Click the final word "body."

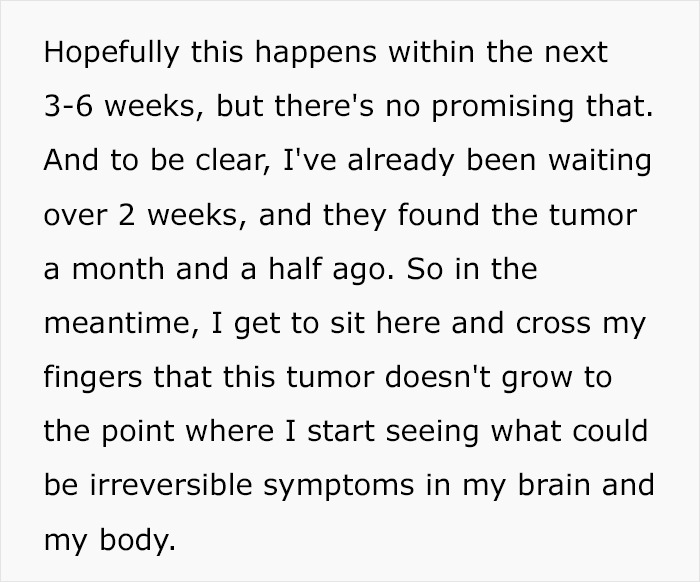coord(142,543)
